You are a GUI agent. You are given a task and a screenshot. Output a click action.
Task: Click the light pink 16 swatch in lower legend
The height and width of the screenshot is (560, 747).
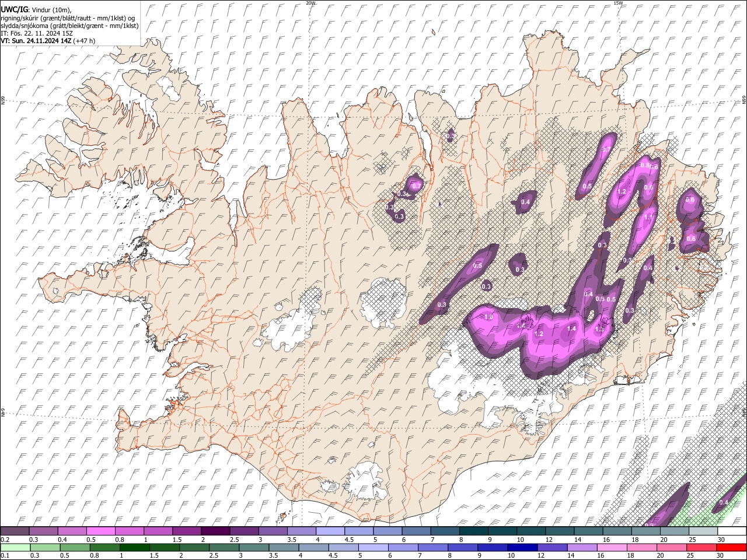[x=611, y=547]
